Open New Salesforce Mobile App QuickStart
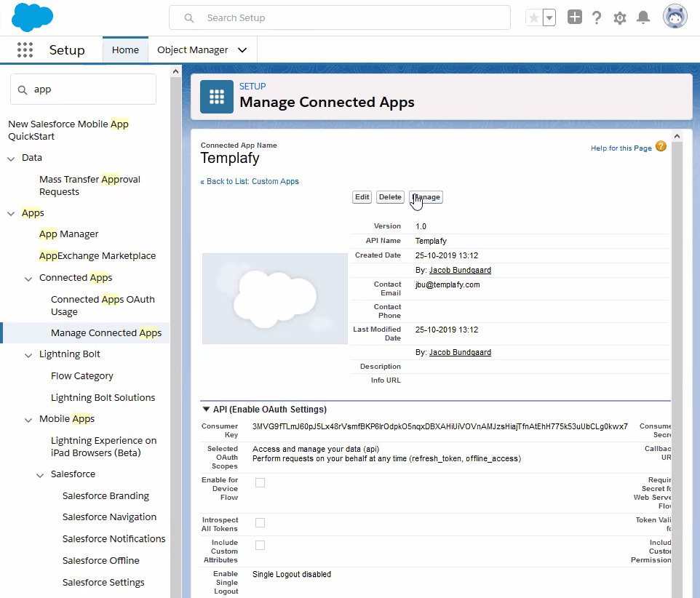This screenshot has height=598, width=700. [68, 130]
